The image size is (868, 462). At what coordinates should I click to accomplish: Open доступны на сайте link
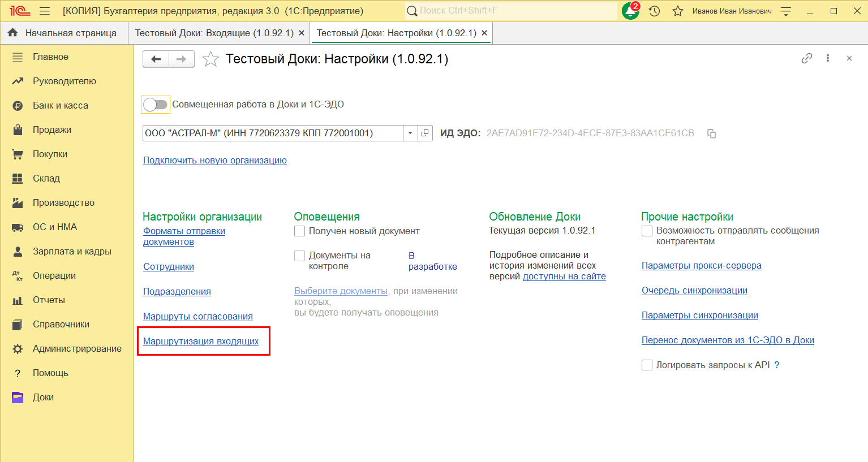click(x=564, y=277)
